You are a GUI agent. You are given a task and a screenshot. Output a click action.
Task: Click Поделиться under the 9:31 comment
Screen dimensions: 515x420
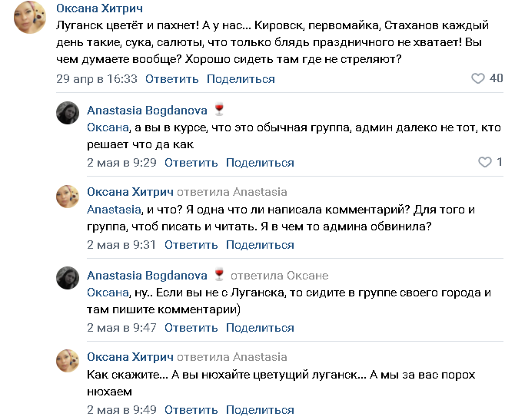coord(260,245)
